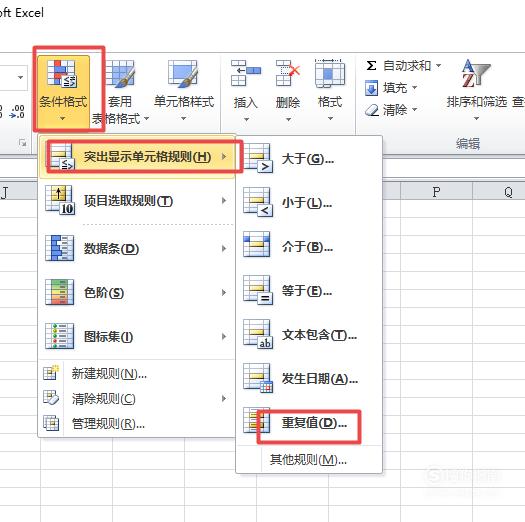
Task: Choose 文本包含(T)... menu text
Action: (319, 335)
